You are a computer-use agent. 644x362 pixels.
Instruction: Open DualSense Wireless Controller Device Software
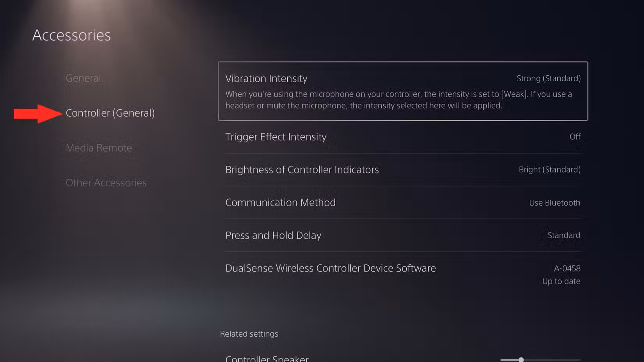(403, 275)
